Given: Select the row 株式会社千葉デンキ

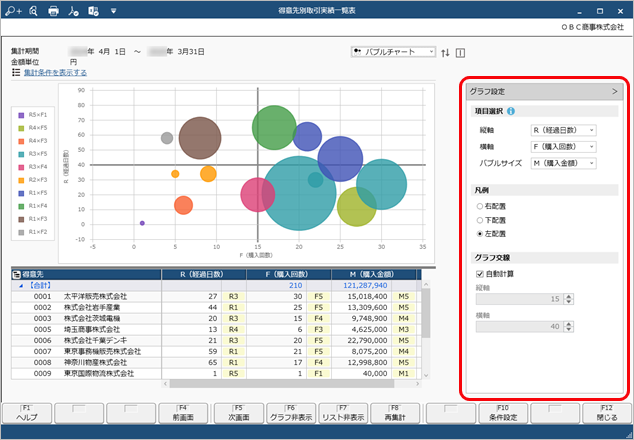Looking at the screenshot, I should pyautogui.click(x=216, y=341).
